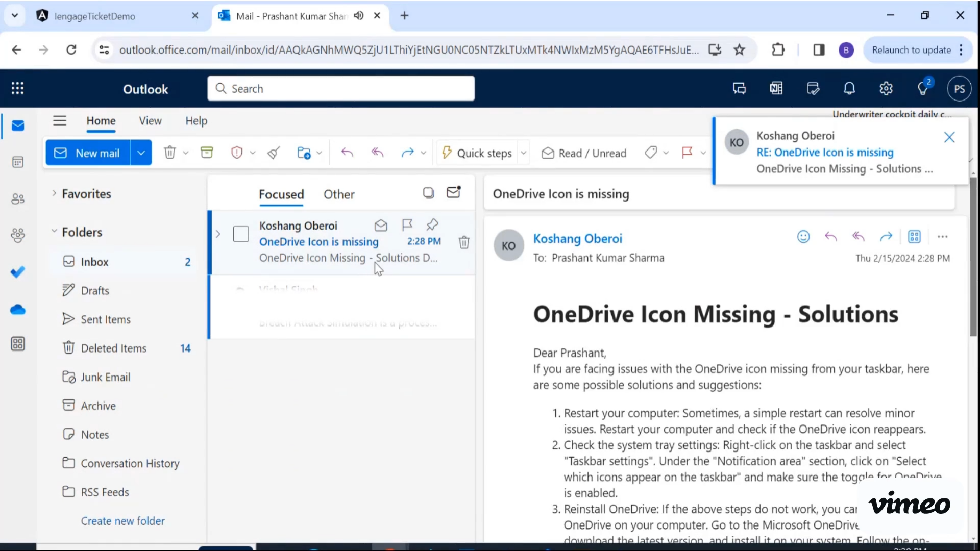Screen dimensions: 980x551
Task: Click Report shield icon in ribbon
Action: click(x=237, y=153)
